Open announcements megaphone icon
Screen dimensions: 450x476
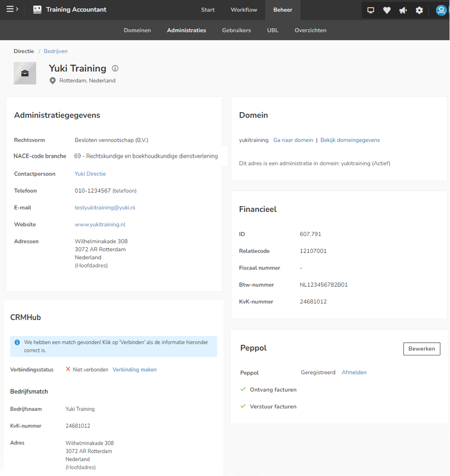click(x=403, y=10)
